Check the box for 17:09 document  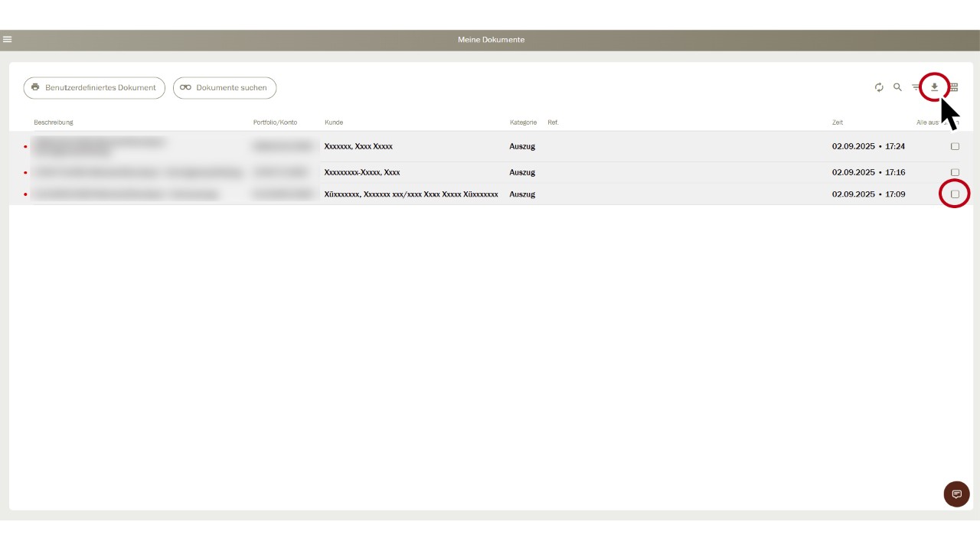(x=955, y=194)
